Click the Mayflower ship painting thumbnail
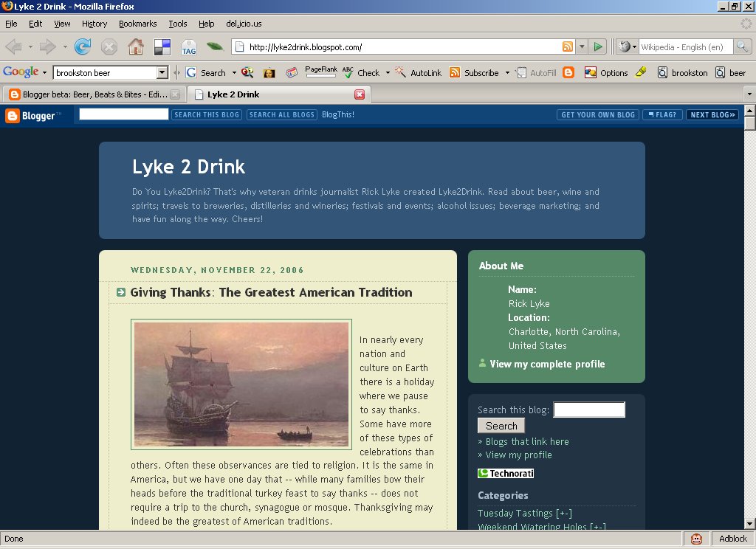This screenshot has height=549, width=756. click(241, 384)
